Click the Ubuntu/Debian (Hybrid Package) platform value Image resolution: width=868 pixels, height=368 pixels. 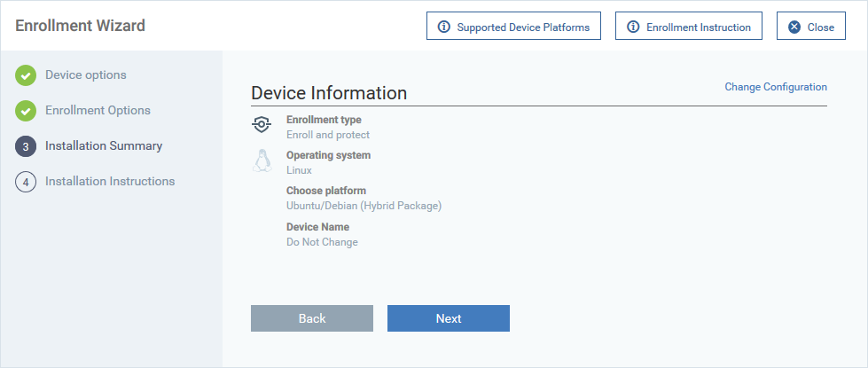364,206
